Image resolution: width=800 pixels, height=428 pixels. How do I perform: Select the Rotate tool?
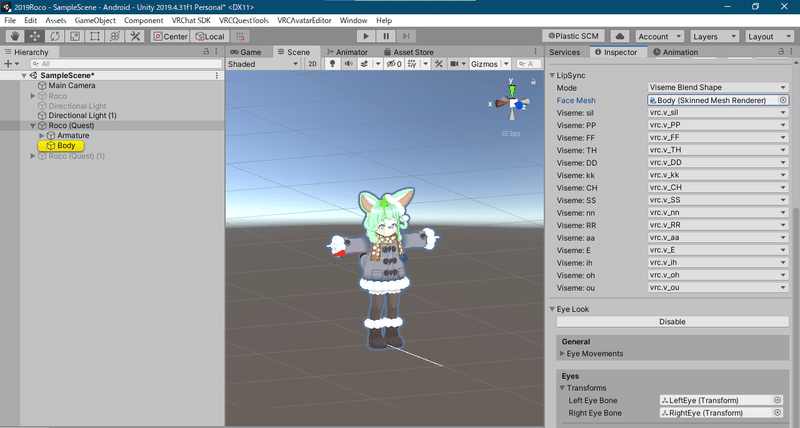pyautogui.click(x=55, y=36)
